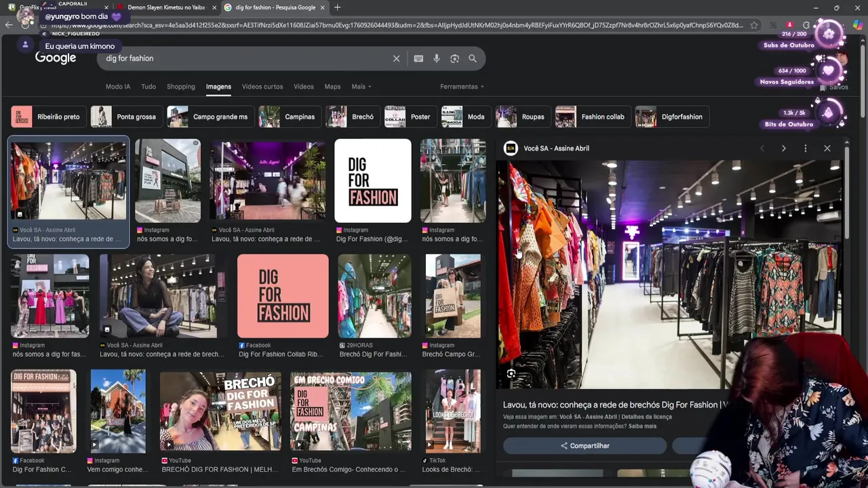Click the Você SA favicon in preview header
This screenshot has width=868, height=488.
[x=511, y=148]
